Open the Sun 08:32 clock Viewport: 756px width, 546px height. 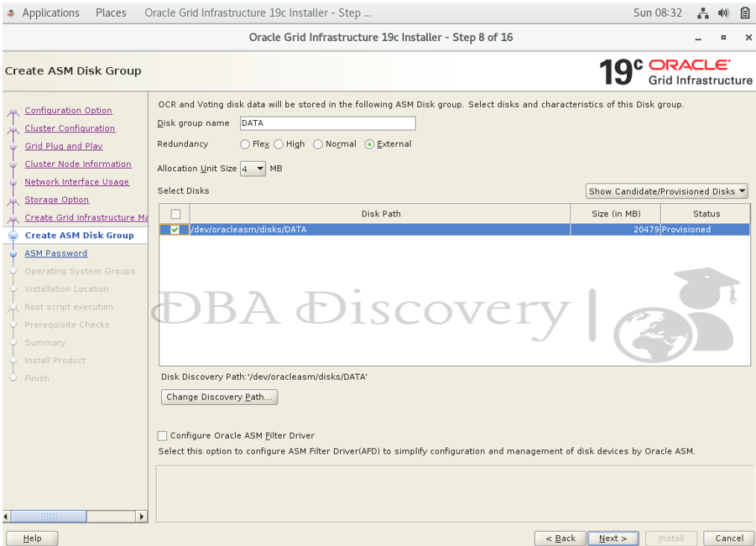click(x=658, y=13)
